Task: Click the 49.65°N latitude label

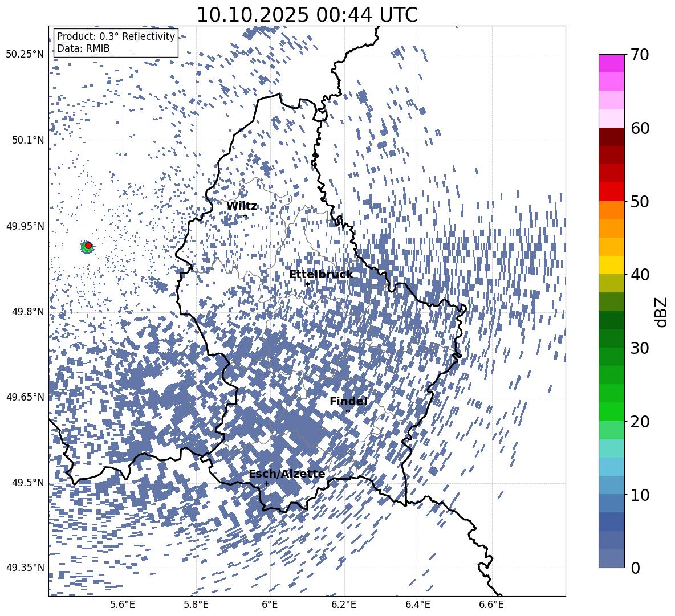Action: (x=25, y=397)
